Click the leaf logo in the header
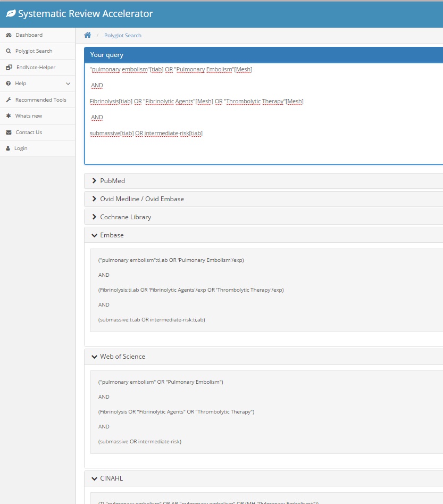The image size is (443, 504). click(10, 14)
